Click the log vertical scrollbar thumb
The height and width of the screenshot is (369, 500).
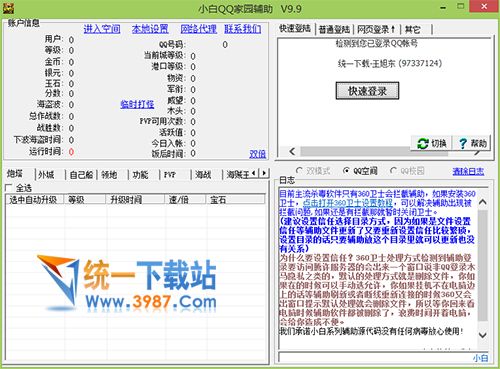(482, 265)
